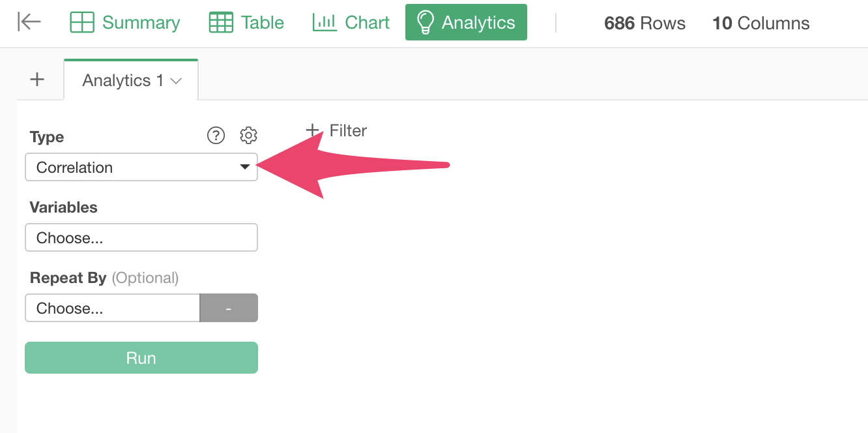Open the Repeat By Choose selector

pos(112,308)
